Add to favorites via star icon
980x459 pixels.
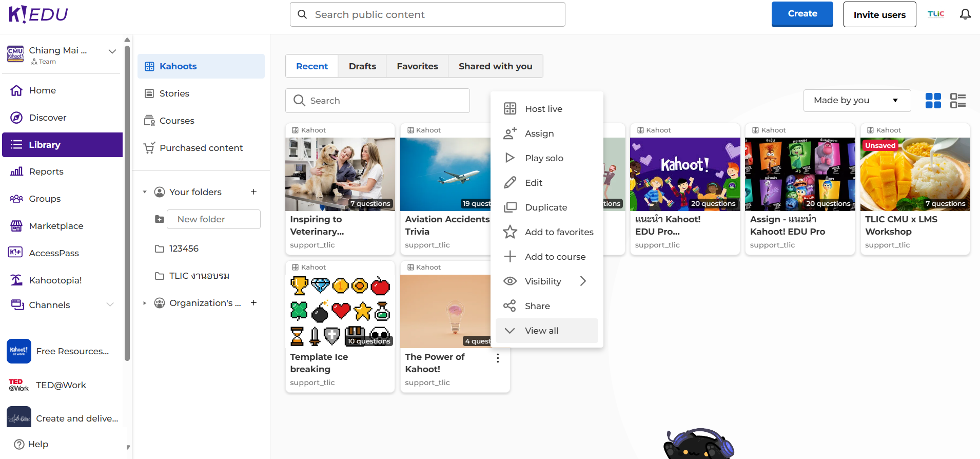[510, 232]
